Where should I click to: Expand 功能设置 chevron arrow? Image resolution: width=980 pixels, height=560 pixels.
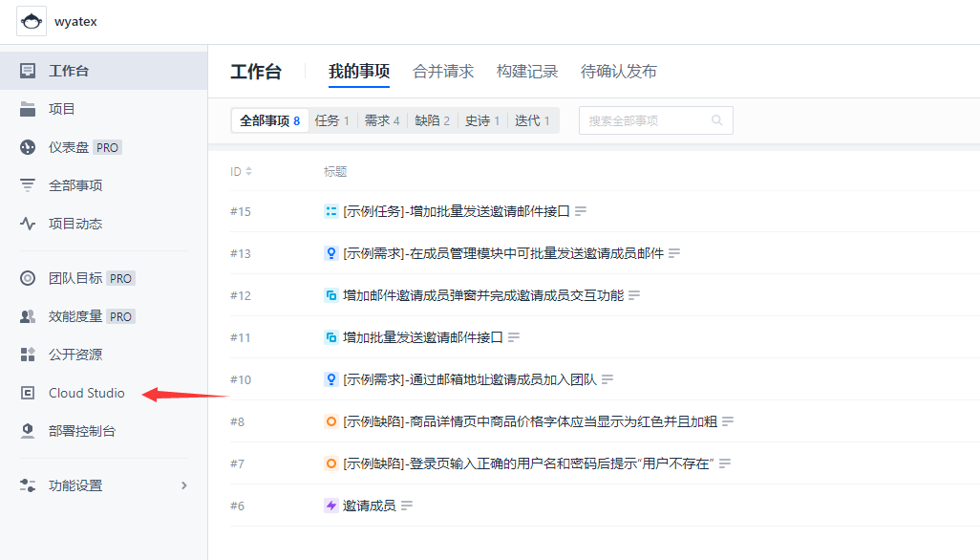point(183,485)
